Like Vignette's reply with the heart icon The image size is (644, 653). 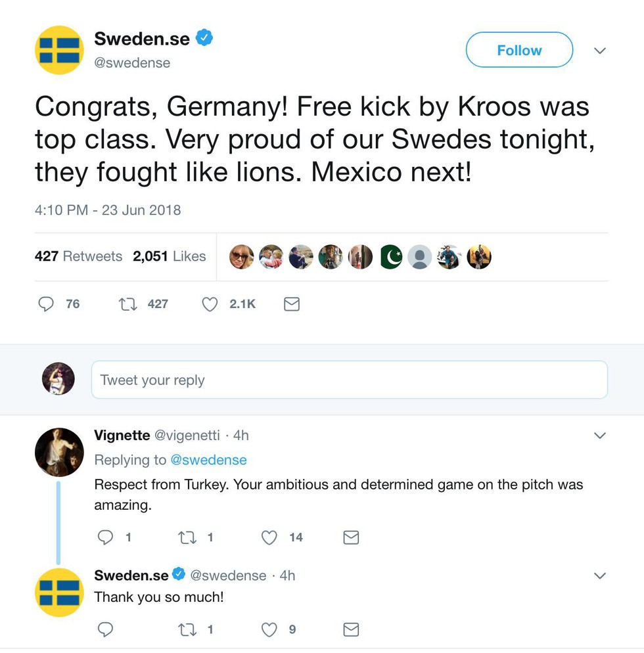(269, 537)
